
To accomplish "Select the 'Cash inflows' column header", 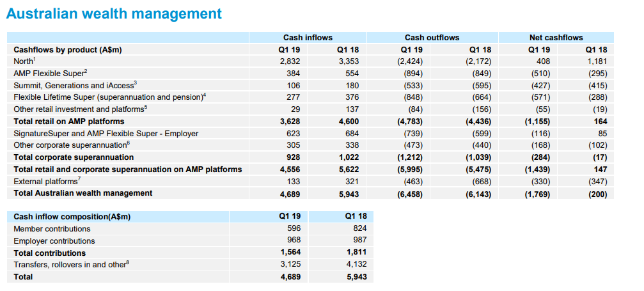I will [x=308, y=37].
